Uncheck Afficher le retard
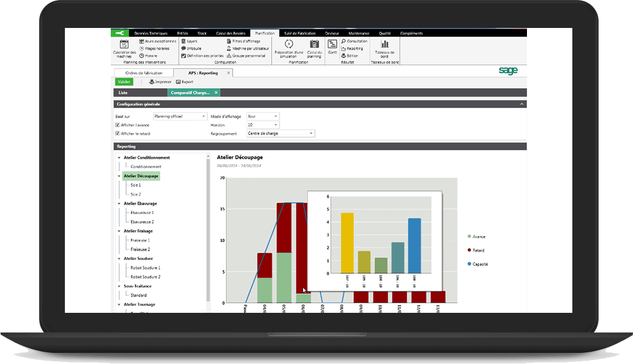Image resolution: width=633 pixels, height=364 pixels. (x=117, y=133)
